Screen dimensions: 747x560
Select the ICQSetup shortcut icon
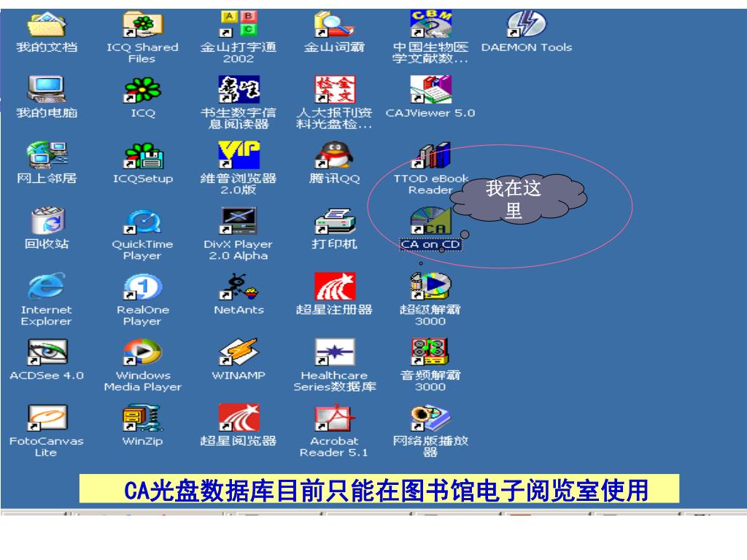(x=143, y=155)
